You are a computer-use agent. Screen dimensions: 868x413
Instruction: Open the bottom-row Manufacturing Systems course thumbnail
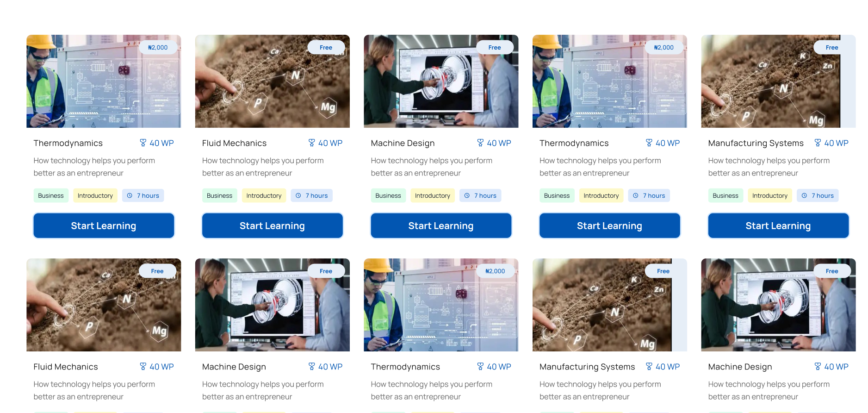pos(610,305)
